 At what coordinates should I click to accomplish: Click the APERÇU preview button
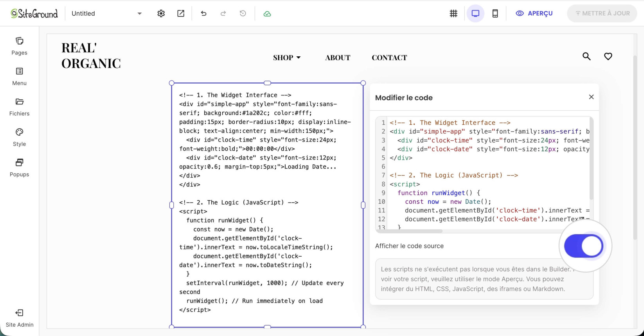coord(534,13)
